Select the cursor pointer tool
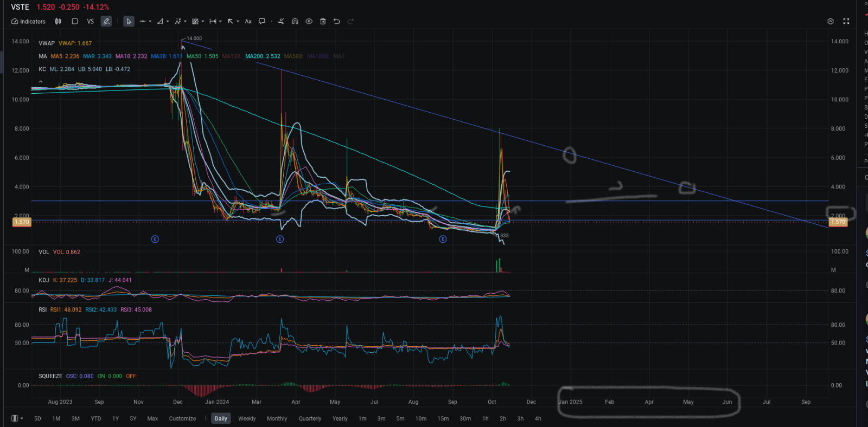Viewport: 868px width, 427px height. (129, 22)
